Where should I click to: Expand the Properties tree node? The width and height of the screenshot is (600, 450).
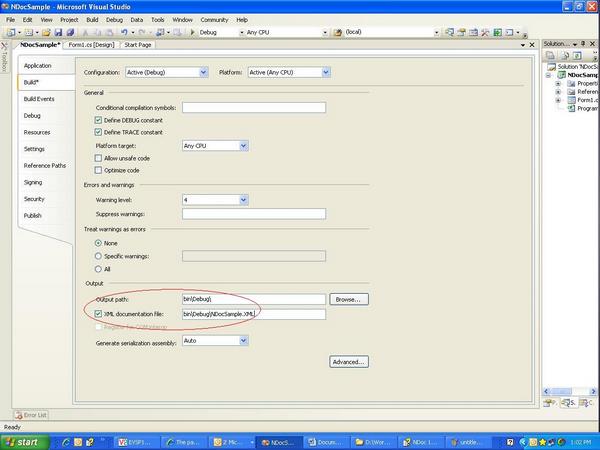[558, 83]
